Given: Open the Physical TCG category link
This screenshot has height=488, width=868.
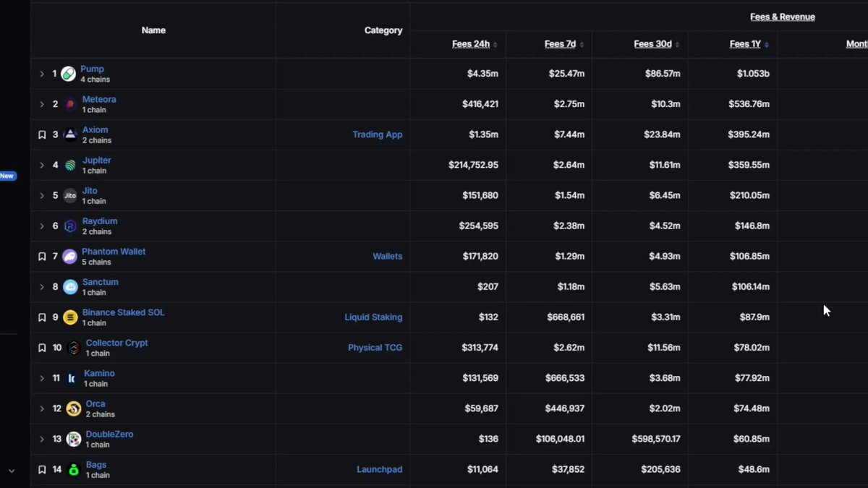Looking at the screenshot, I should tap(375, 348).
